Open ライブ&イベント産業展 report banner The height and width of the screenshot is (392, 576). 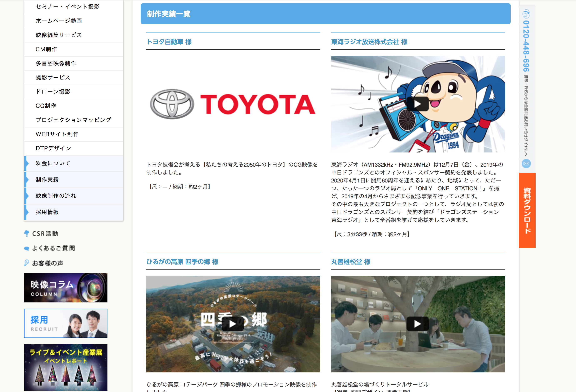click(x=66, y=367)
